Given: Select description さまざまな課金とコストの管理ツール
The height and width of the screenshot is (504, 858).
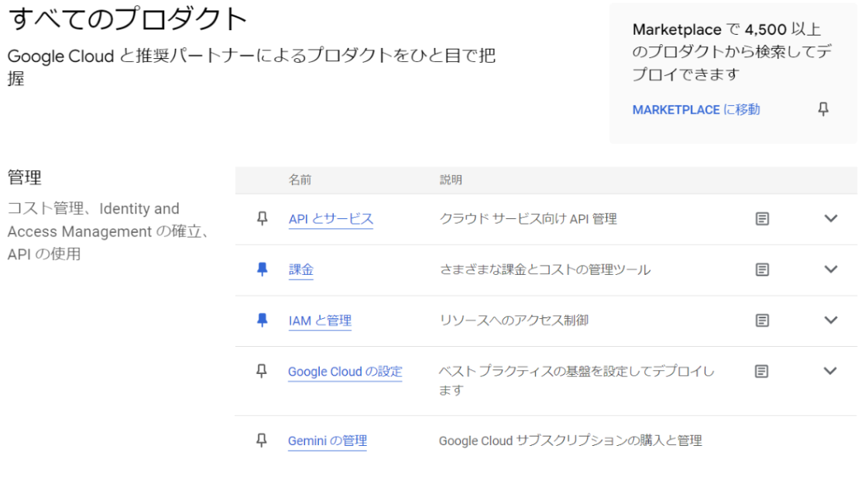Looking at the screenshot, I should [545, 269].
